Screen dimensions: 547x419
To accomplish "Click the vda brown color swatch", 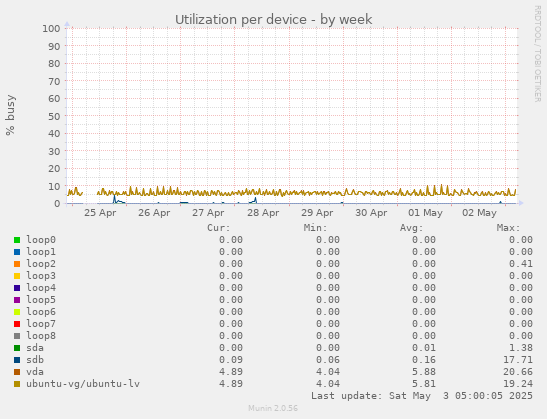I will click(17, 372).
